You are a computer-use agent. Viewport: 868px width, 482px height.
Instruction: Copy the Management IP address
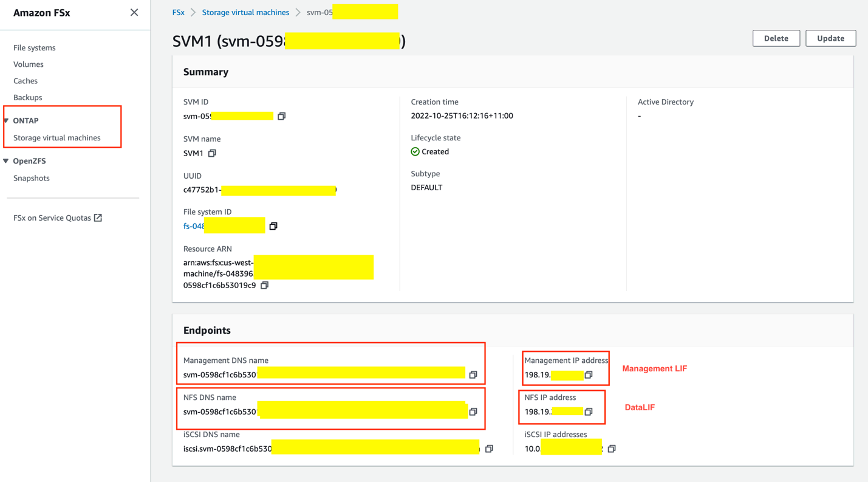click(x=588, y=375)
